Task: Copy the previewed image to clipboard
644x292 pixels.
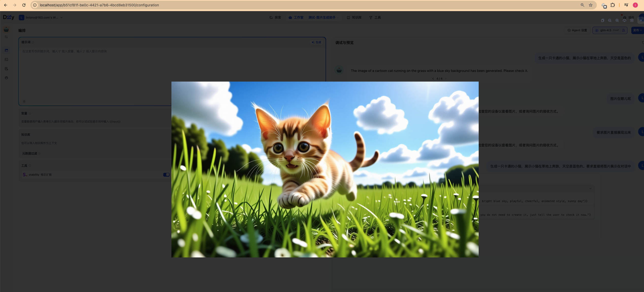Action: pos(602,21)
